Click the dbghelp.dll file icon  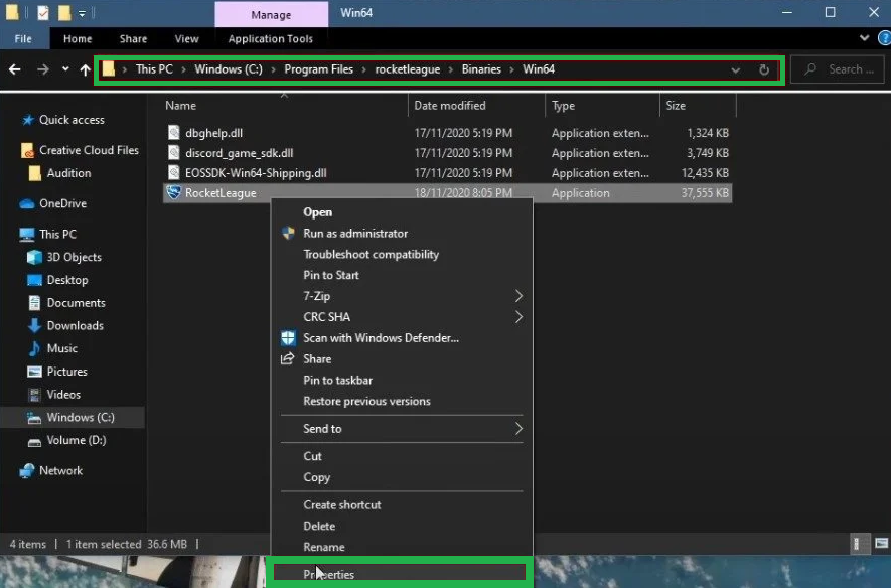click(174, 133)
